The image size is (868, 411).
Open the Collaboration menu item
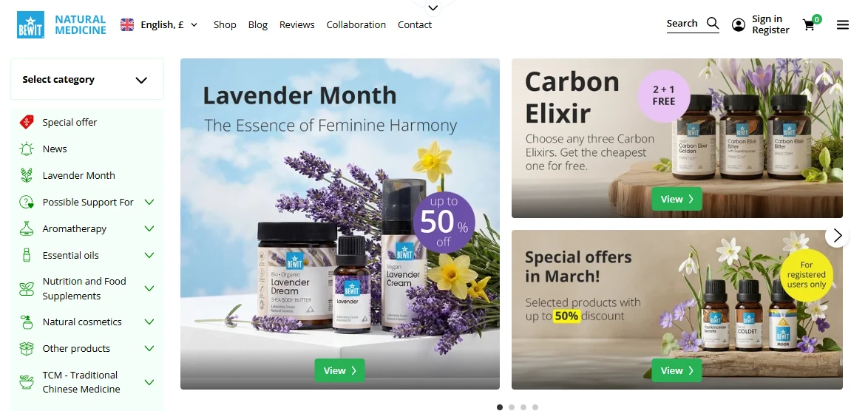(356, 24)
